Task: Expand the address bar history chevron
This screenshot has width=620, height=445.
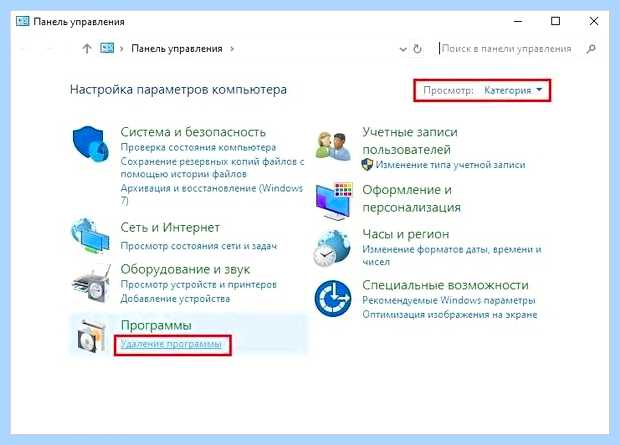Action: 403,49
